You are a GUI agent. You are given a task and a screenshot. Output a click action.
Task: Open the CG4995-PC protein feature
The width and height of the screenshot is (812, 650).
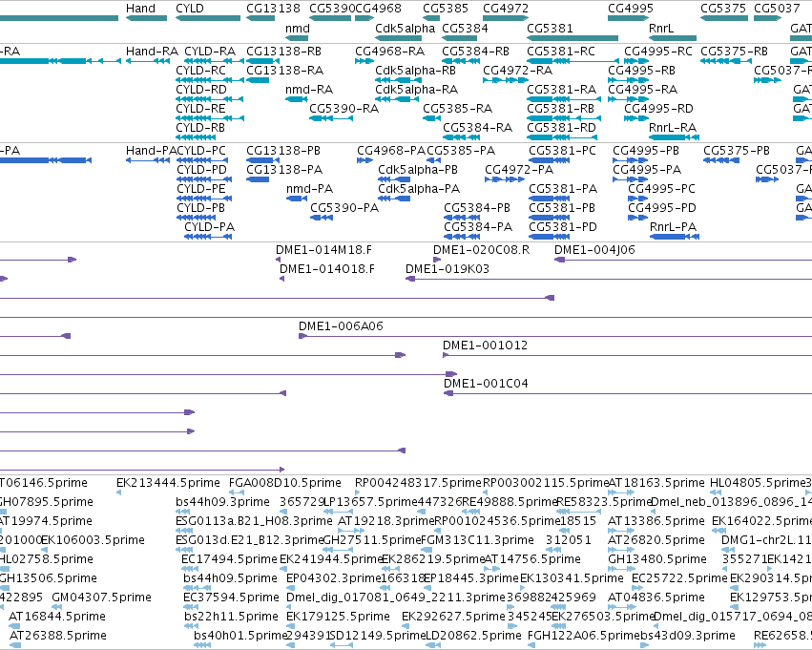[638, 199]
